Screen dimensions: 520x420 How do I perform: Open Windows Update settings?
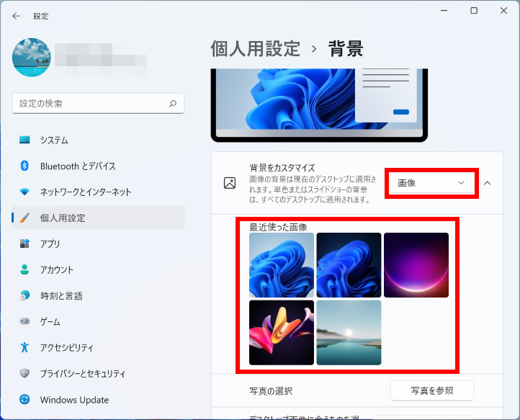98,399
